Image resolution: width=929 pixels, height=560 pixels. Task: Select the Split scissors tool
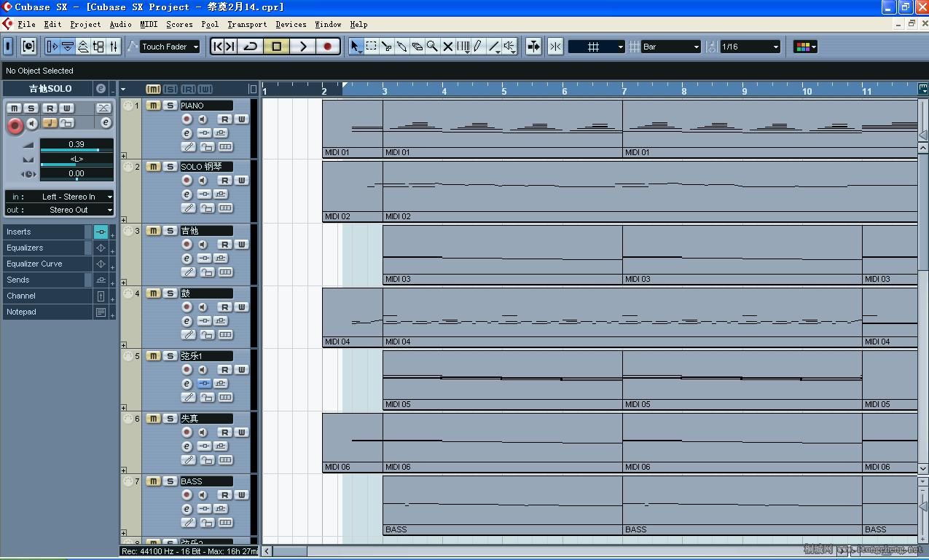(387, 47)
